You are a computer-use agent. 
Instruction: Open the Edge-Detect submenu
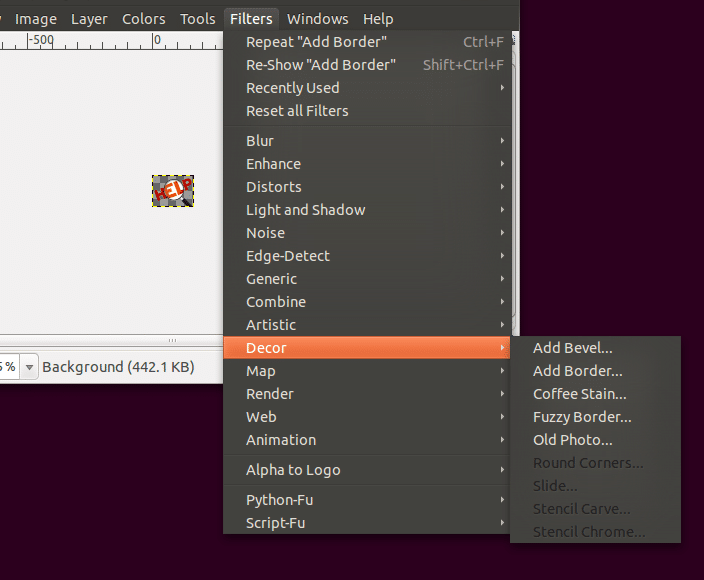point(289,256)
